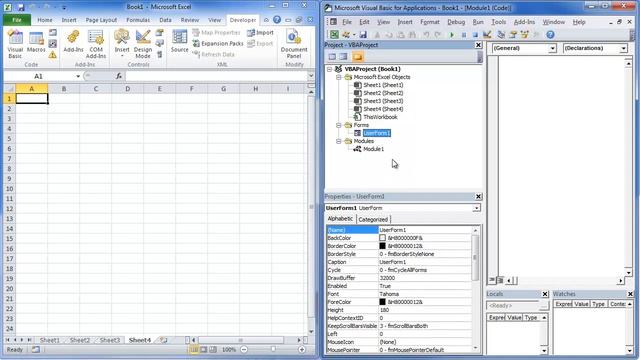This screenshot has width=640, height=360.
Task: Toggle Folders view in Project pane
Action: (358, 57)
